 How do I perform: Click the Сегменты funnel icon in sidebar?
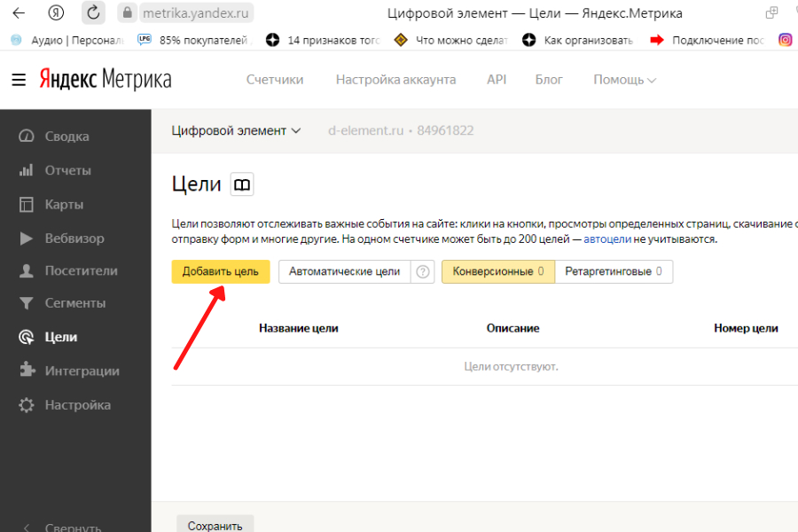click(x=27, y=303)
